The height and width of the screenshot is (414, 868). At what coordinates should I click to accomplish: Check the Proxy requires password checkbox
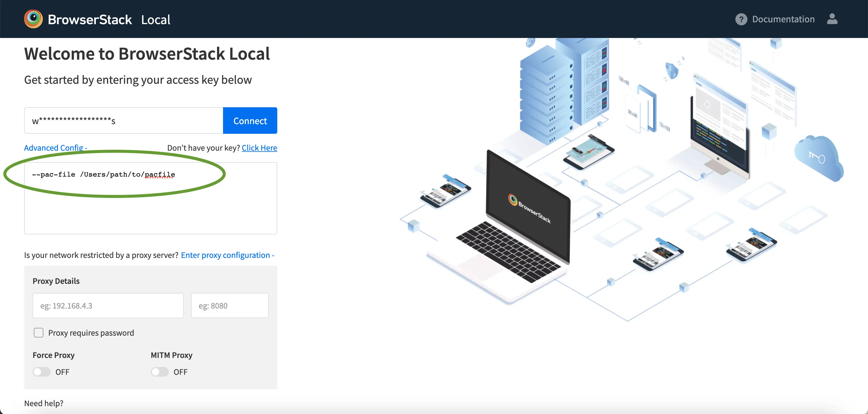(x=38, y=333)
